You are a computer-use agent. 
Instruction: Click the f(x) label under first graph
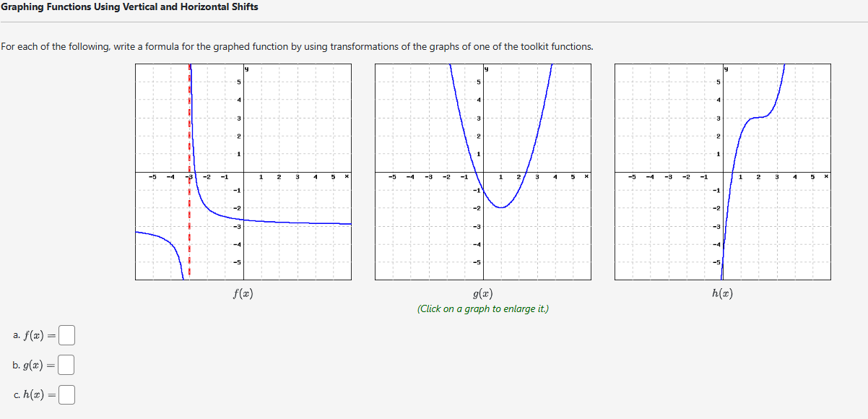coord(243,293)
